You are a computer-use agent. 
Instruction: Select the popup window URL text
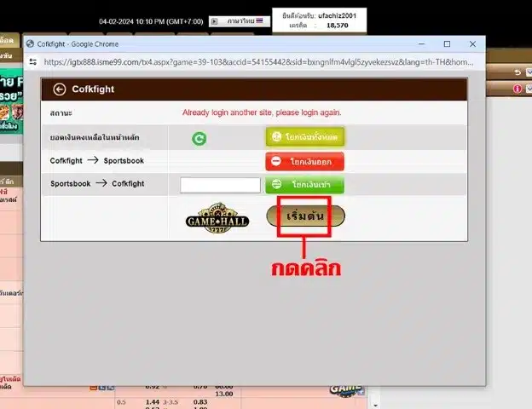tap(258, 62)
